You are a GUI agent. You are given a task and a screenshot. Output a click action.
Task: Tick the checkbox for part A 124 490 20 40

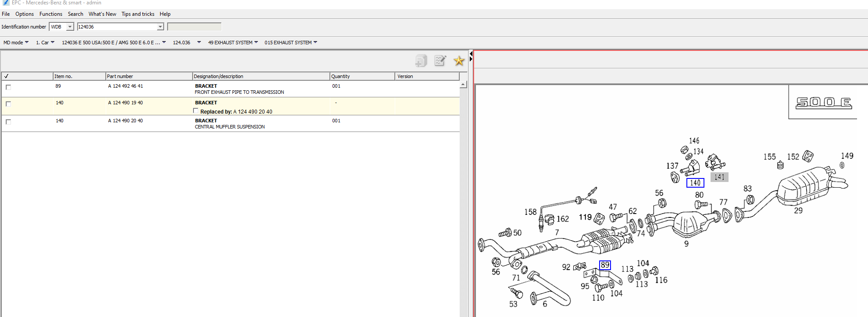coord(8,122)
